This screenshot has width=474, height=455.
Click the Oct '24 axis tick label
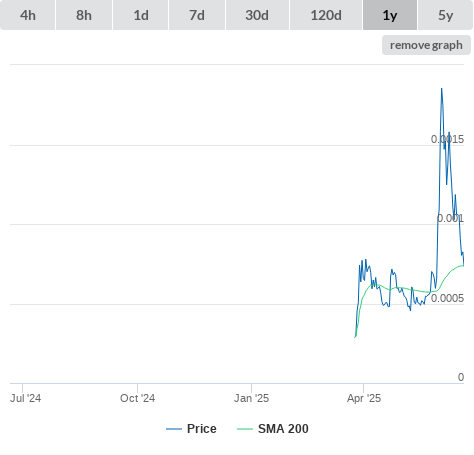137,398
